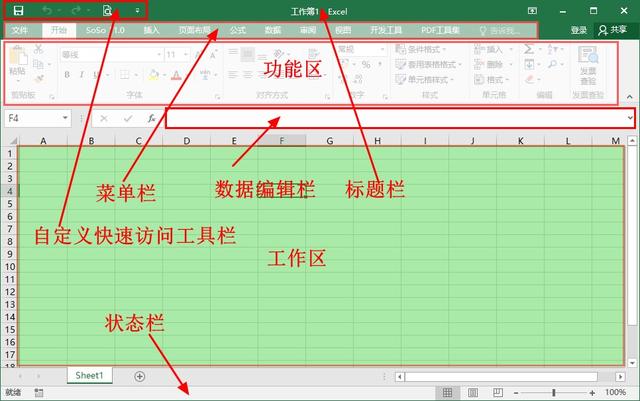Expand the formula bar
Image resolution: width=640 pixels, height=401 pixels.
(630, 118)
